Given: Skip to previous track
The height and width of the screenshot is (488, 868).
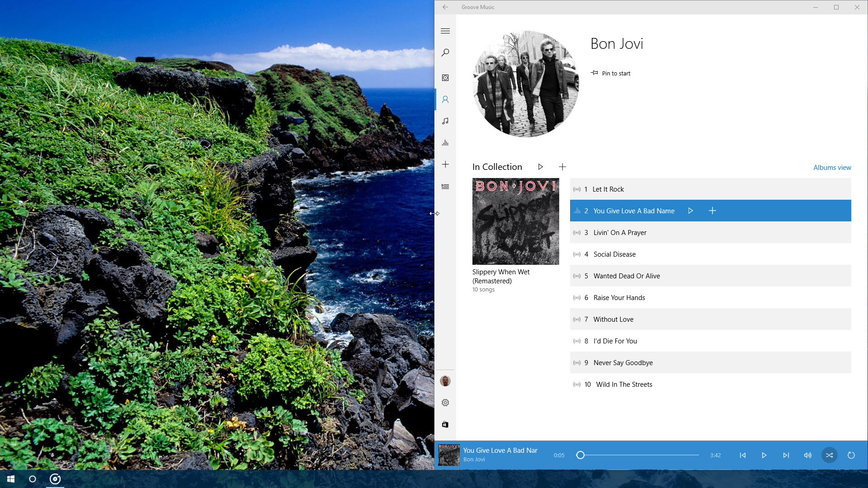Looking at the screenshot, I should 742,455.
